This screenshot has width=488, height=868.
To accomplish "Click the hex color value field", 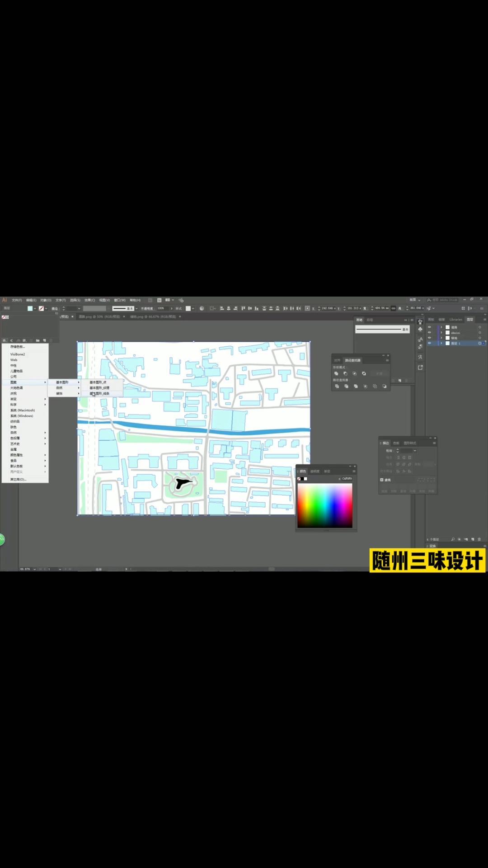I will click(347, 479).
